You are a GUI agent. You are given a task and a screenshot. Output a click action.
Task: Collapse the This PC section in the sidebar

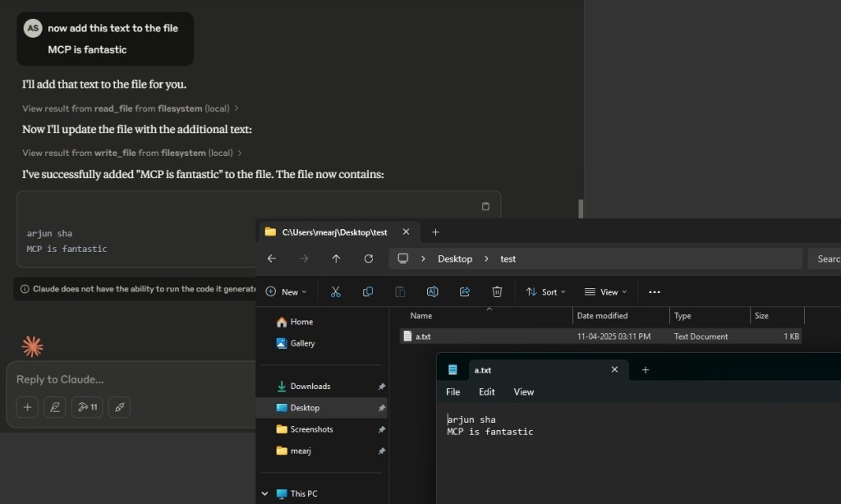[264, 493]
